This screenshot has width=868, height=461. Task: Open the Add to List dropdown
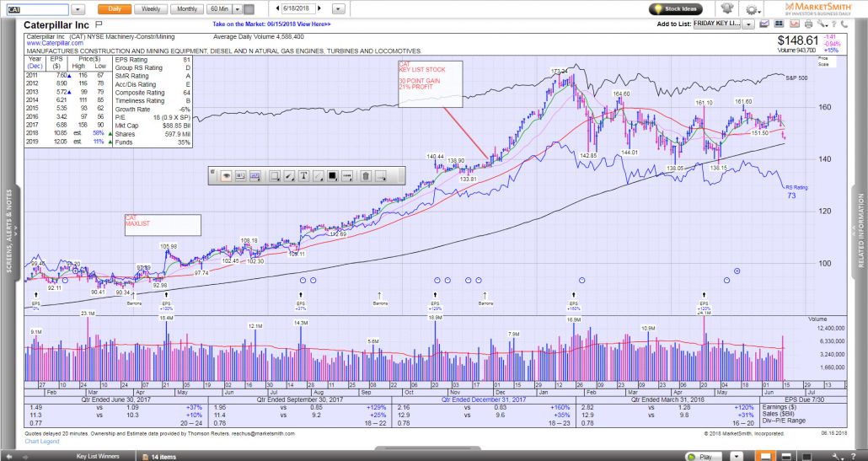click(748, 25)
